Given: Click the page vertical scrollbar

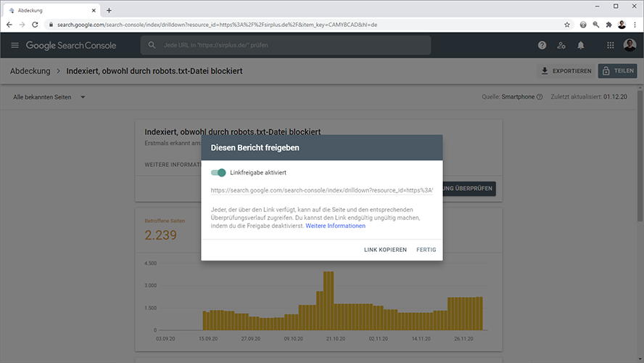Looking at the screenshot, I should pos(640,156).
